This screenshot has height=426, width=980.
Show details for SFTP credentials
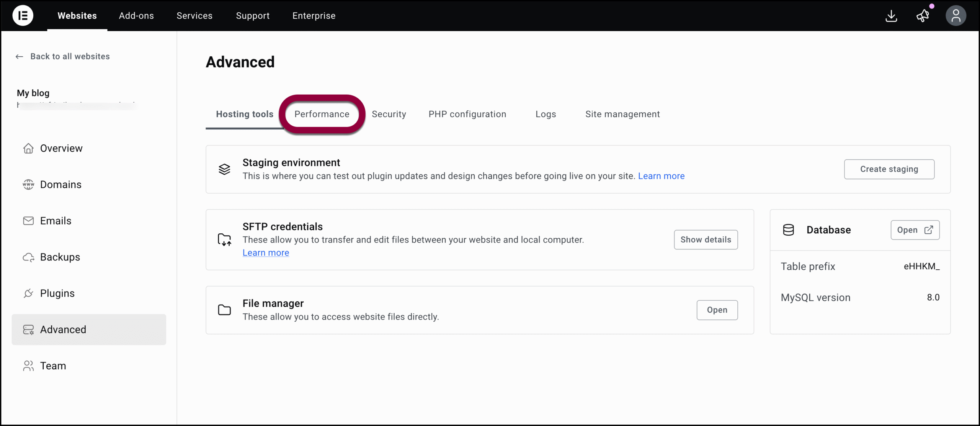[x=706, y=239]
